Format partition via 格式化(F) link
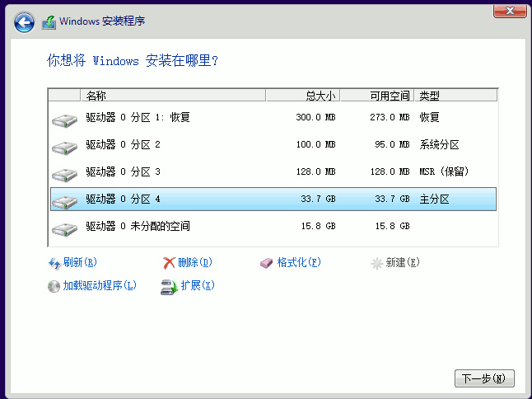Image resolution: width=532 pixels, height=399 pixels. point(299,262)
